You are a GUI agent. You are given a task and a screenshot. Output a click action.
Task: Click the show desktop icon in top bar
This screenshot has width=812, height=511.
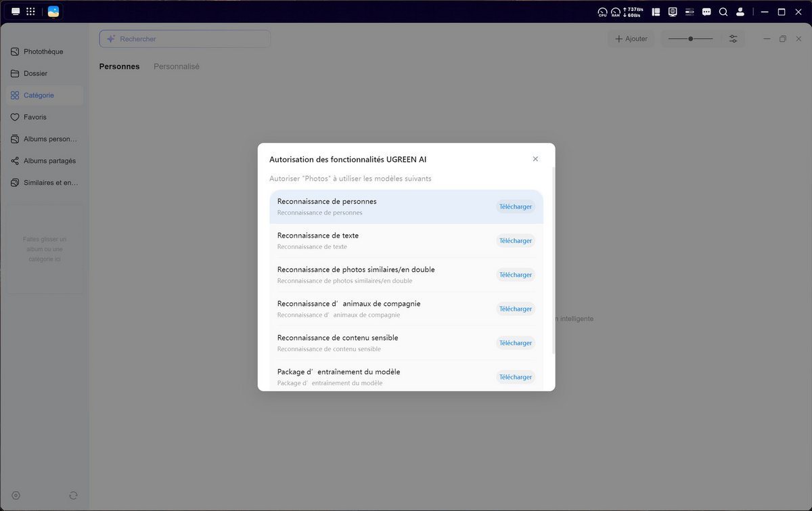[x=16, y=12]
